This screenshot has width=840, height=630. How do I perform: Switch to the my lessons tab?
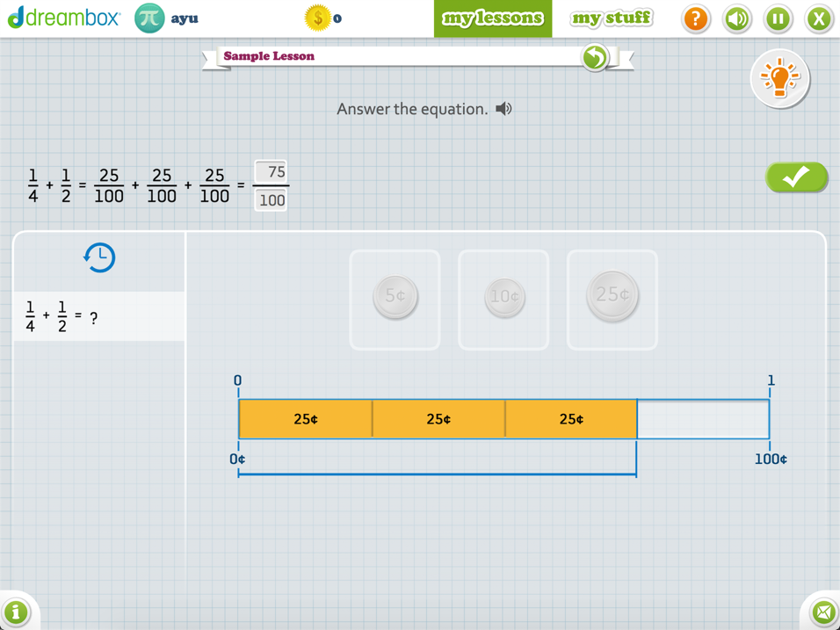click(x=492, y=18)
